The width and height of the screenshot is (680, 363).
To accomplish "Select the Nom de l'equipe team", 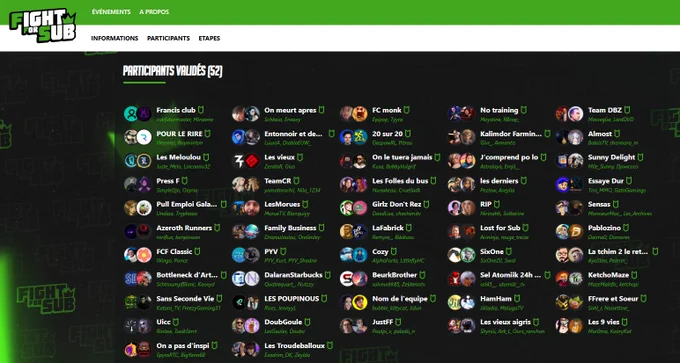I will point(400,298).
